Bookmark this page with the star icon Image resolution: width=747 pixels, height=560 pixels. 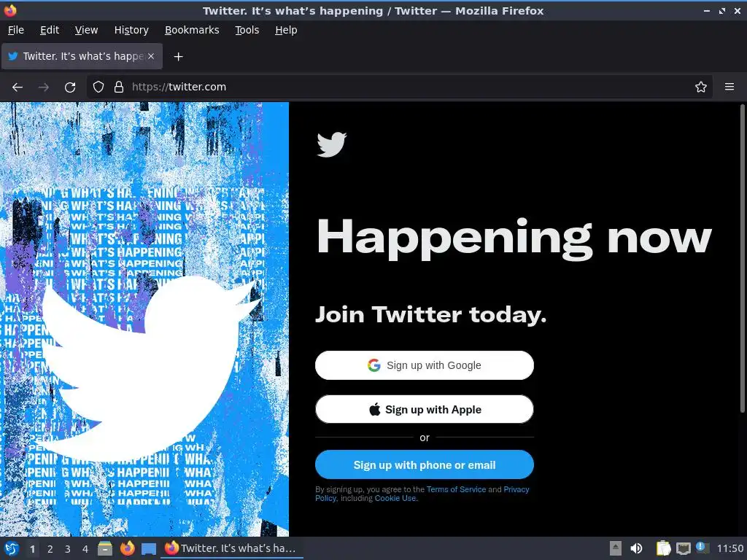point(701,87)
